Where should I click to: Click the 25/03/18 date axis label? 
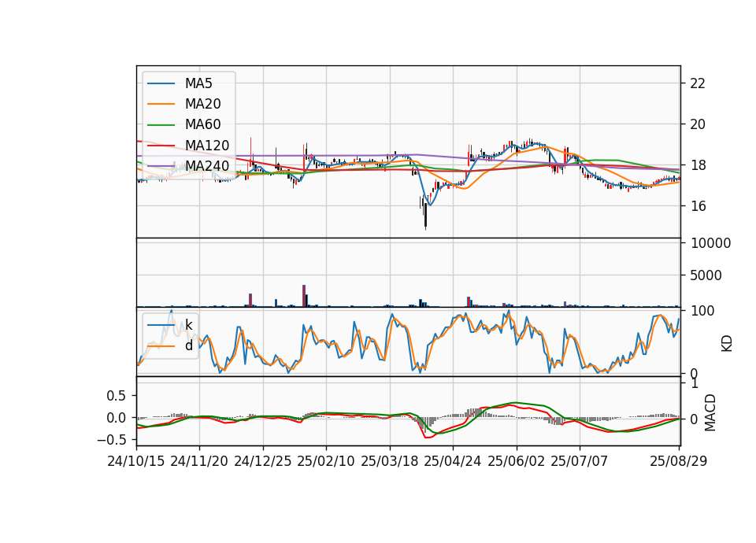(390, 461)
